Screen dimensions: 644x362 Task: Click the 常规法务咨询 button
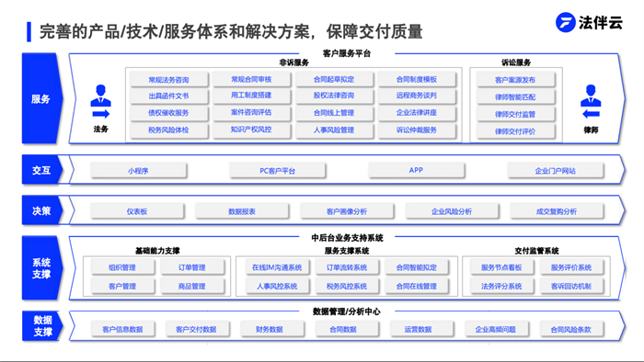(x=168, y=80)
